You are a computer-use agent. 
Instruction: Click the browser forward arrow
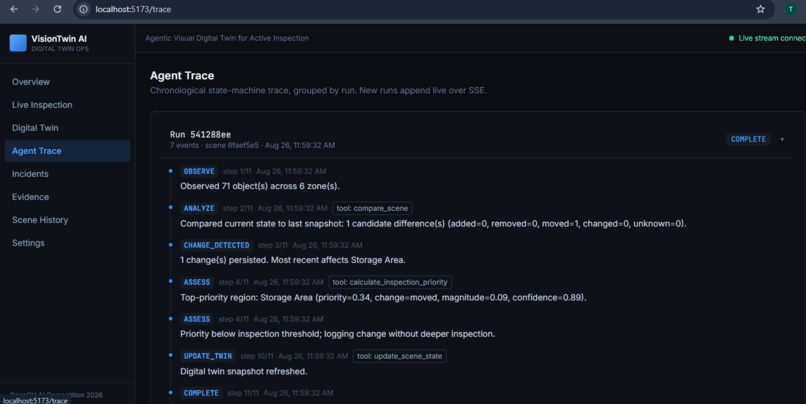pos(35,9)
